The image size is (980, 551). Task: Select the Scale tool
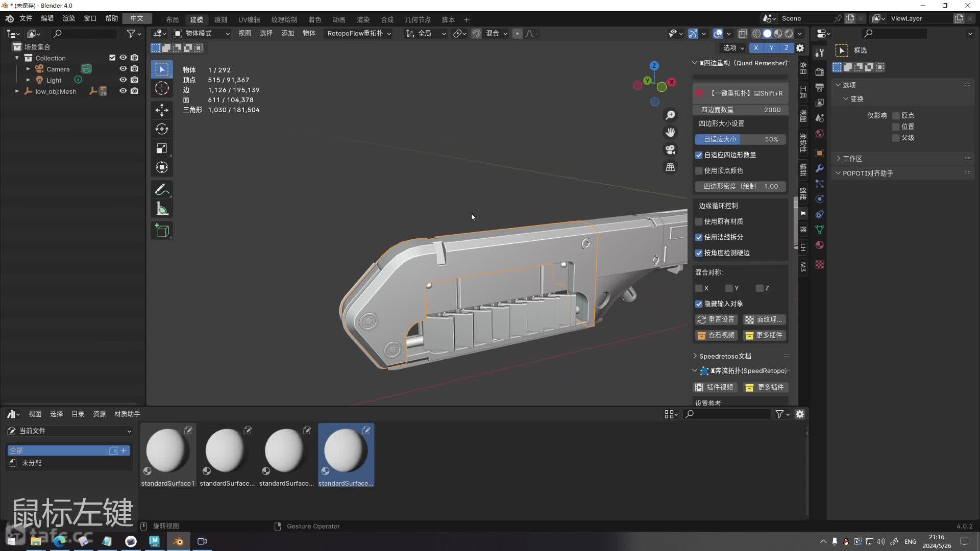point(162,148)
